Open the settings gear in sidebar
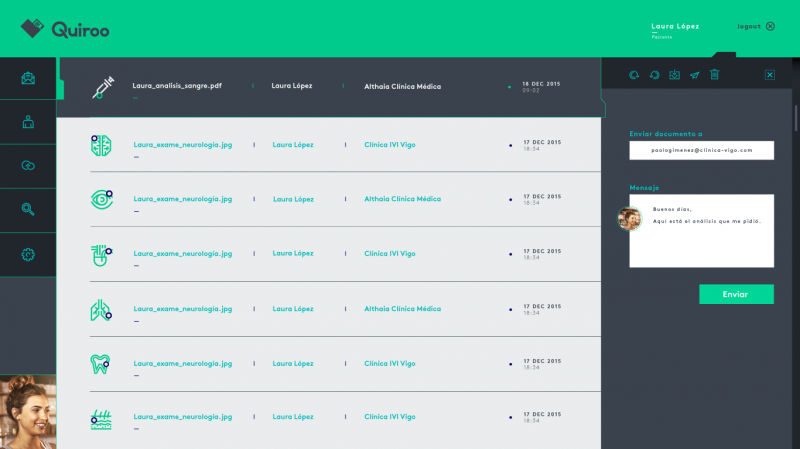 click(28, 254)
